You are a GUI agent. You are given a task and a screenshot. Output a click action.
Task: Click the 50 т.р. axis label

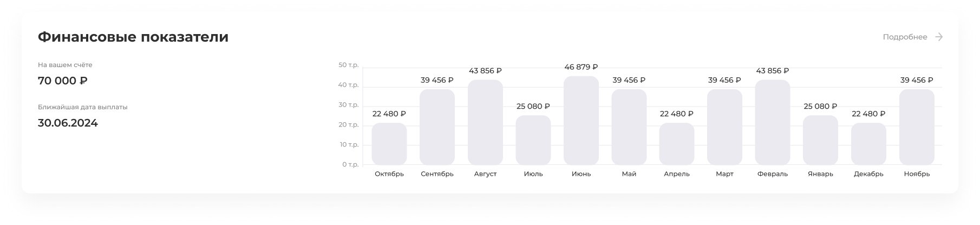349,65
